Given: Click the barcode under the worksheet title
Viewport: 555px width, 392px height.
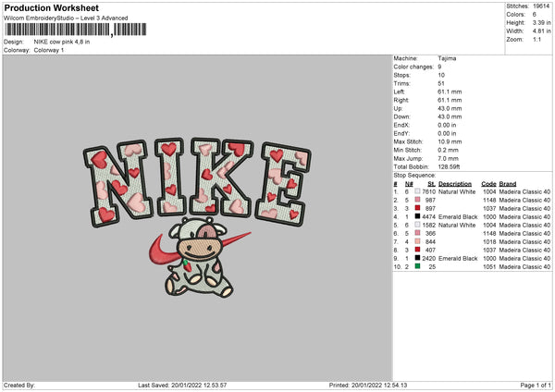Looking at the screenshot, I should [x=76, y=30].
